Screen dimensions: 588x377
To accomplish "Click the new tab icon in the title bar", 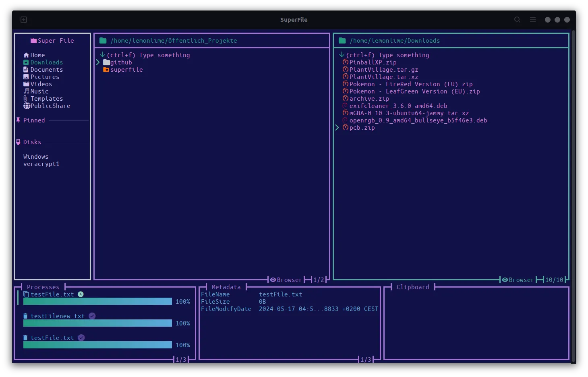I will point(23,19).
